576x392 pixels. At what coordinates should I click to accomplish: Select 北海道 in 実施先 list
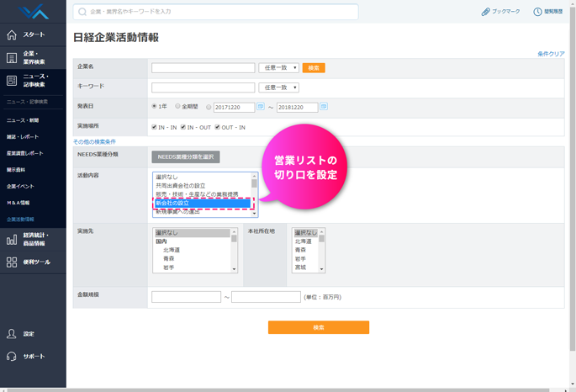pos(172,250)
